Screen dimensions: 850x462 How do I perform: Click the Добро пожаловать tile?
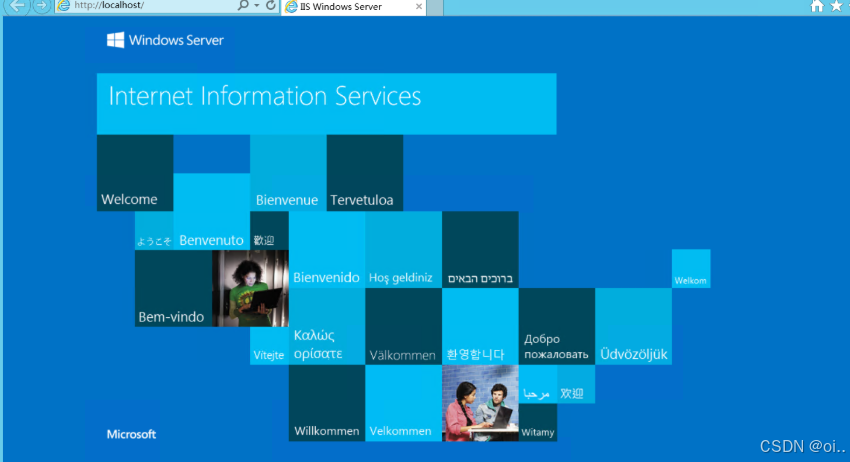pyautogui.click(x=557, y=326)
